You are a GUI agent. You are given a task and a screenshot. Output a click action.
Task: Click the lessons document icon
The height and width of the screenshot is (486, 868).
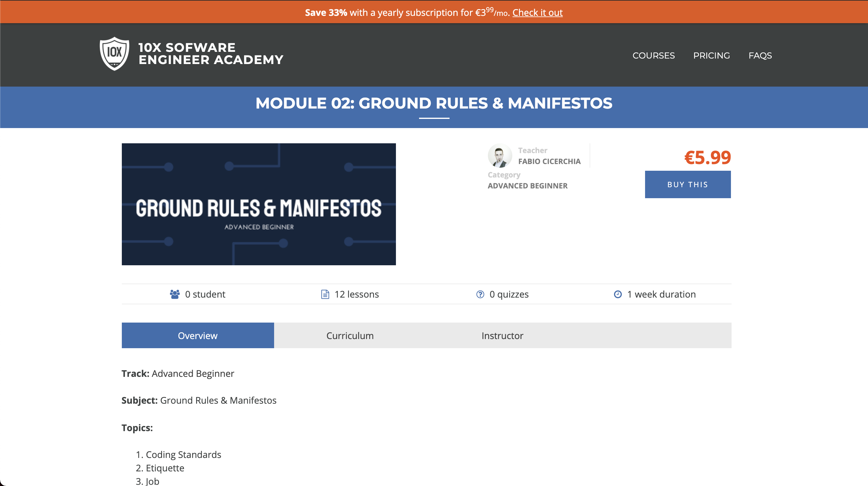click(325, 294)
